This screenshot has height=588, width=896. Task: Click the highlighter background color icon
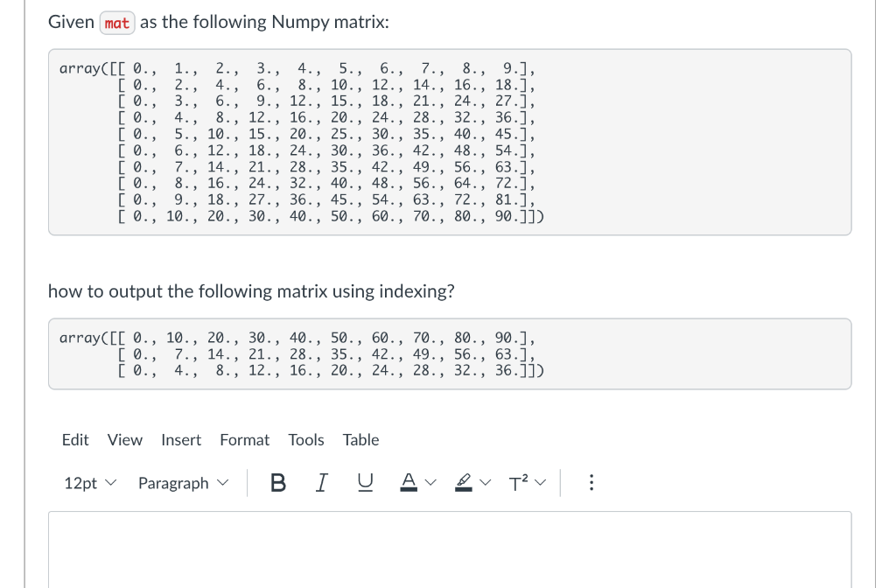pos(464,483)
